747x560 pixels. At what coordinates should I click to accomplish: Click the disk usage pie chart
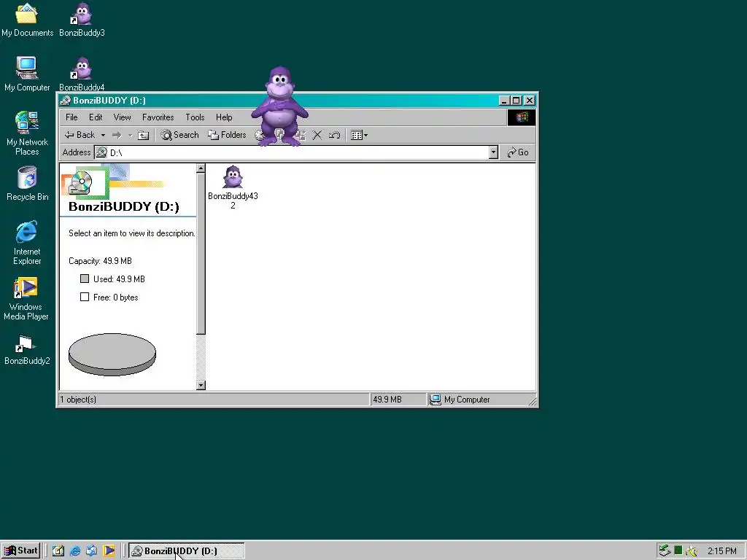point(112,354)
